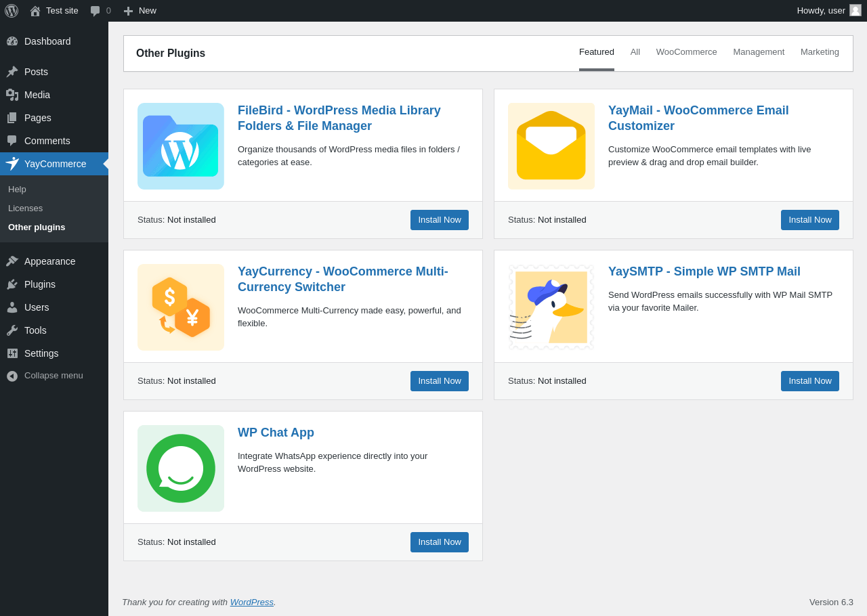Screen dimensions: 867x616
Task: Click the WP Chat App green bubble icon
Action: (181, 468)
